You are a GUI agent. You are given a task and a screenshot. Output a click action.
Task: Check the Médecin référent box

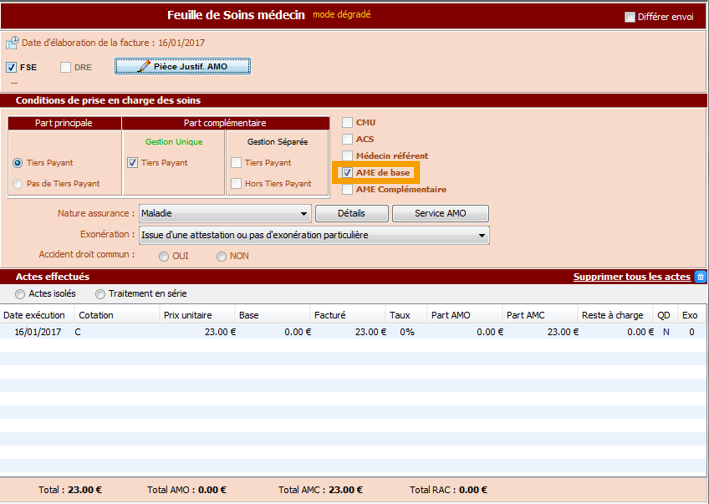coord(347,156)
